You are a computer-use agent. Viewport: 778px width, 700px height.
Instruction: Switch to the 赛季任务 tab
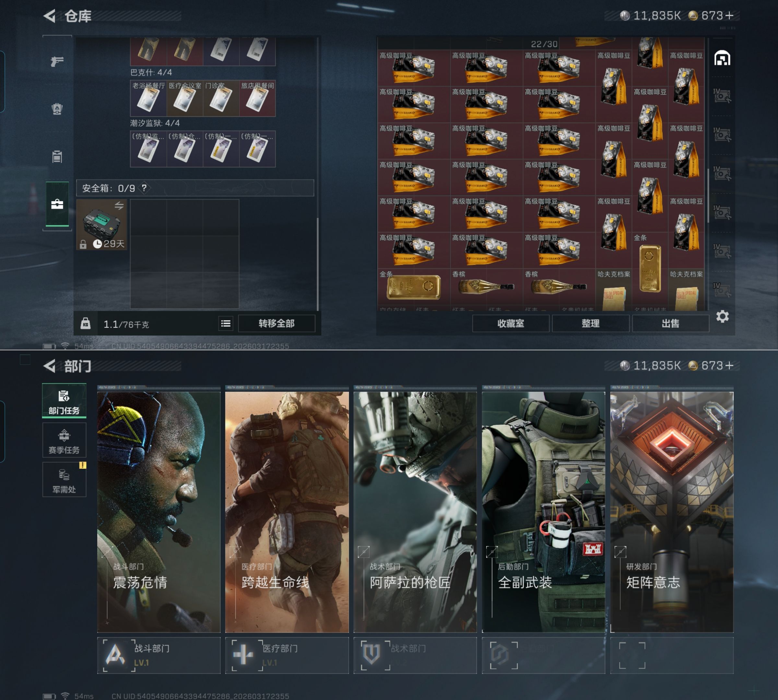(64, 441)
